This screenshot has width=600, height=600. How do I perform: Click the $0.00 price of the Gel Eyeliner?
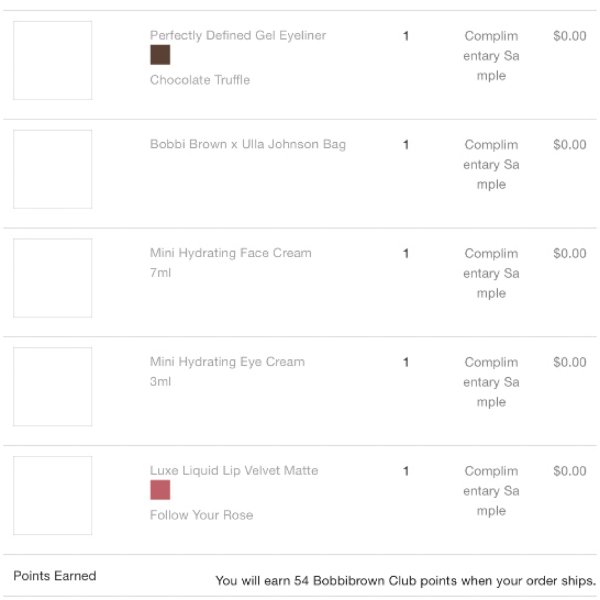tap(569, 36)
